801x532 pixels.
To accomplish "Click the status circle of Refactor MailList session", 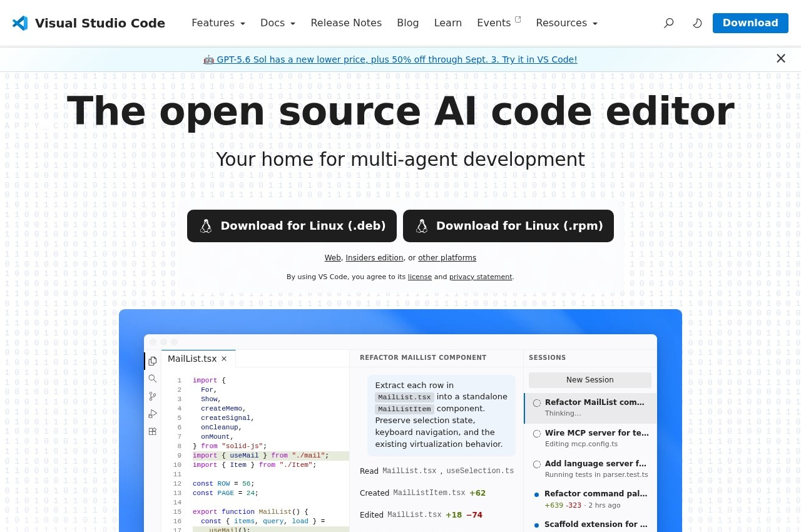I will pos(537,403).
